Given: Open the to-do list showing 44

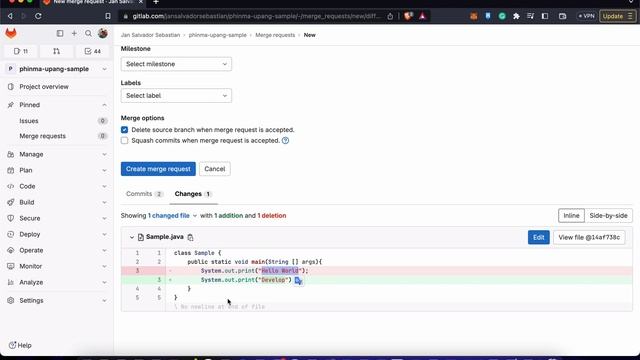Looking at the screenshot, I should click(93, 51).
